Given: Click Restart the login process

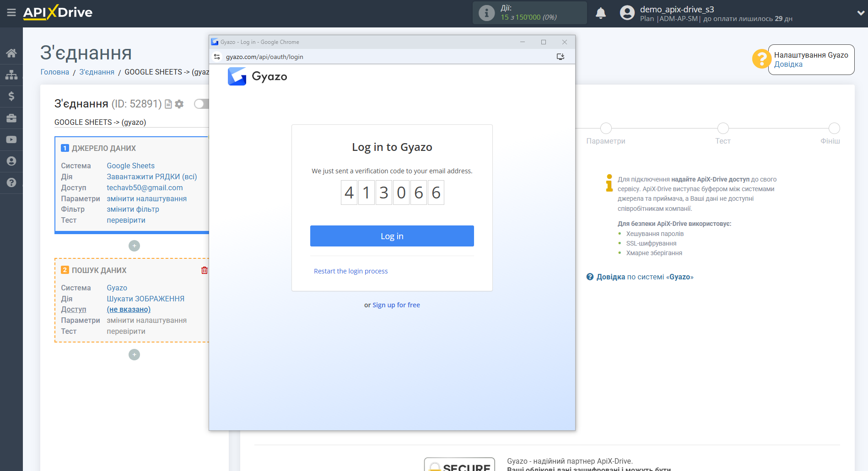Looking at the screenshot, I should (350, 271).
